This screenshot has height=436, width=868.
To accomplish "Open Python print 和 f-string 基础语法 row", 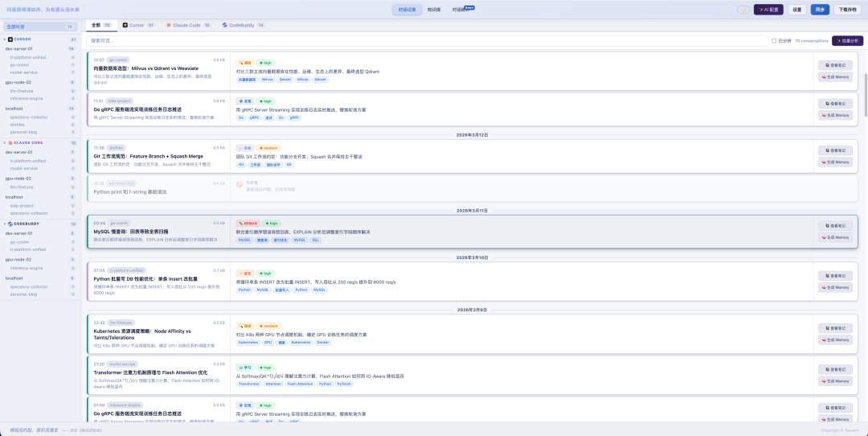I will point(473,188).
